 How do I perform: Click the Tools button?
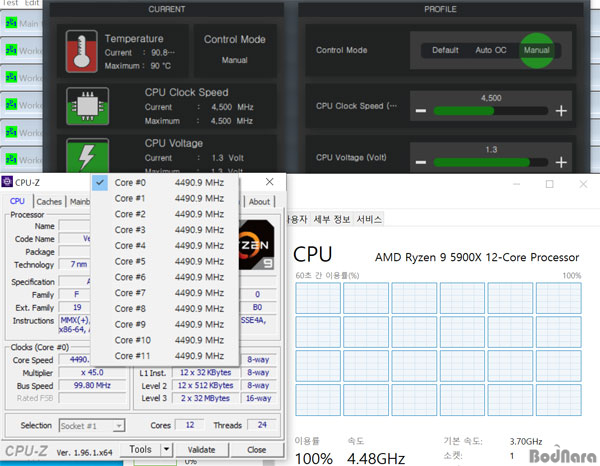140,449
